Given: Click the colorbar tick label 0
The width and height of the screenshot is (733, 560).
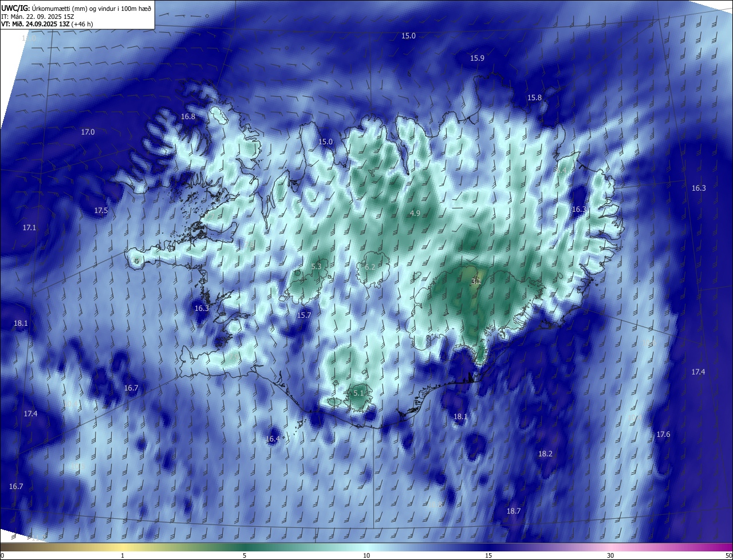Looking at the screenshot, I should click(x=2, y=555).
